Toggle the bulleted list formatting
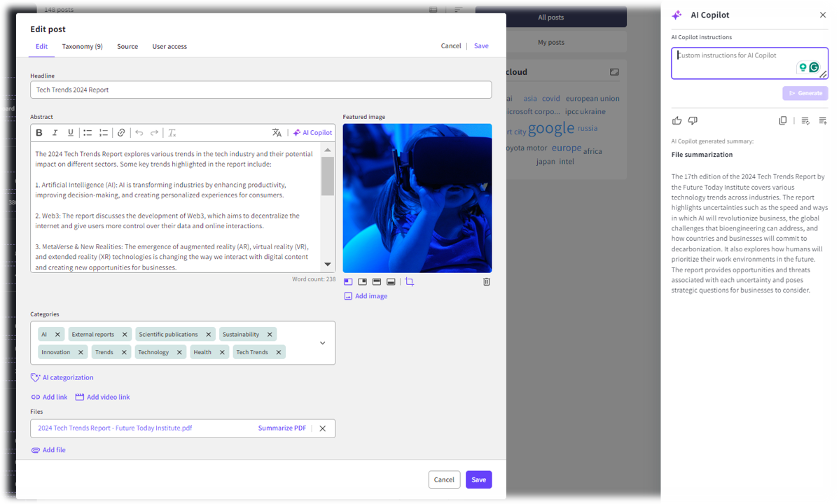 click(88, 133)
